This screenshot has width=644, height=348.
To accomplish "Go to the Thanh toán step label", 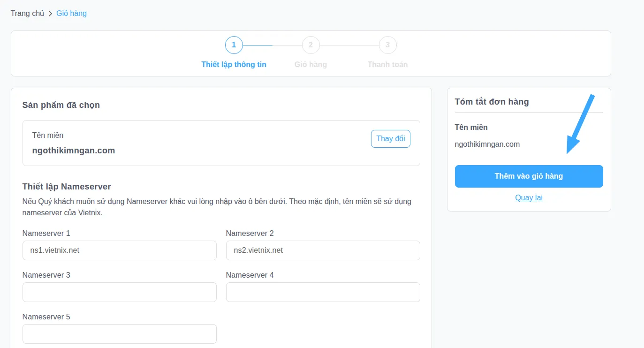I will click(x=387, y=64).
